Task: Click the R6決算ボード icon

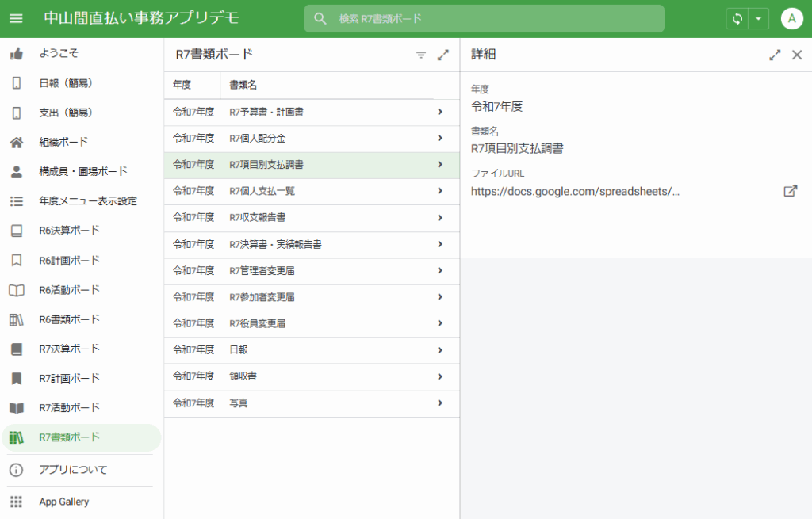Action: coord(17,231)
